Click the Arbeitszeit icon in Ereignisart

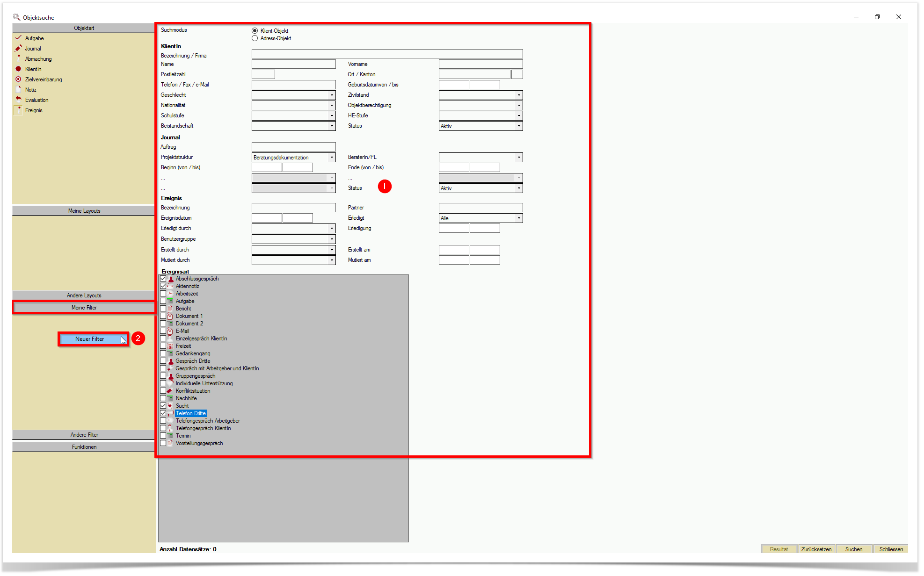click(170, 294)
